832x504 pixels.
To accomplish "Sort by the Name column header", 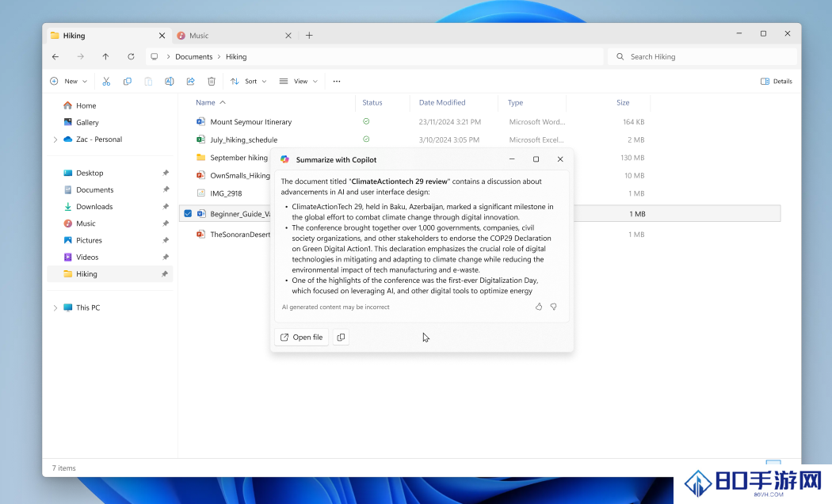I will (x=205, y=102).
